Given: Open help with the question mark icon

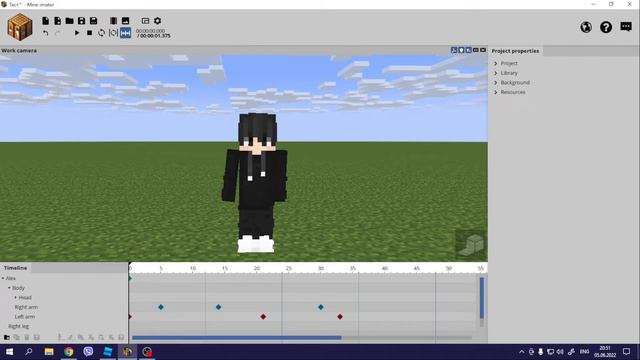Looking at the screenshot, I should (606, 27).
